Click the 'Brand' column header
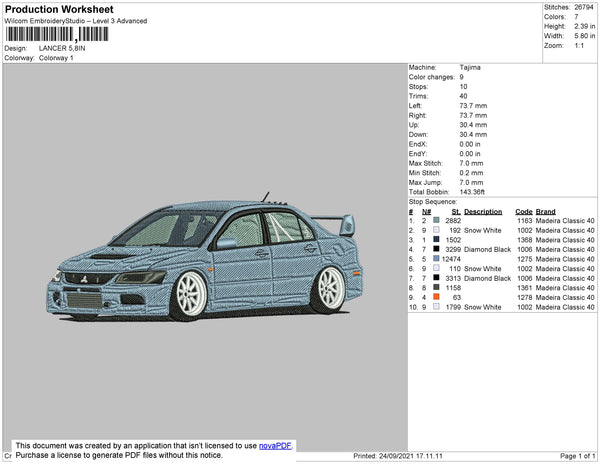Screen dimensions: 600x464 tap(545, 212)
